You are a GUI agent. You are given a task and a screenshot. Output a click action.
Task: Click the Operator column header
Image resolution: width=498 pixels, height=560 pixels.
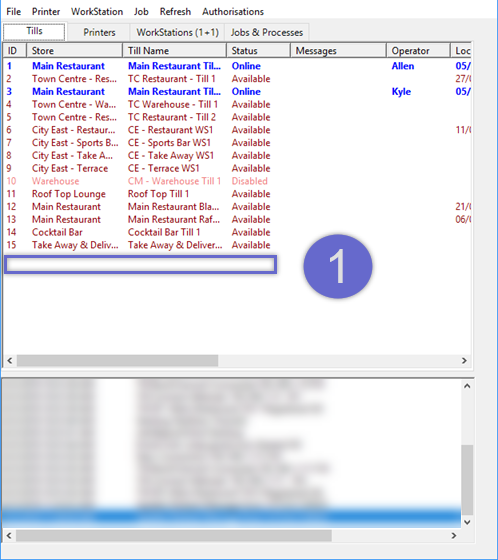tap(418, 51)
